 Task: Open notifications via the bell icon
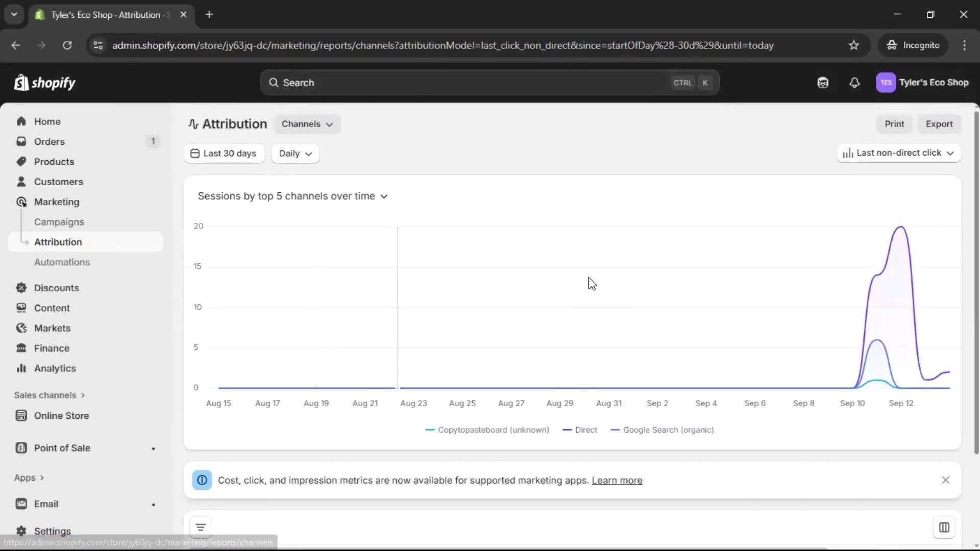pos(854,83)
